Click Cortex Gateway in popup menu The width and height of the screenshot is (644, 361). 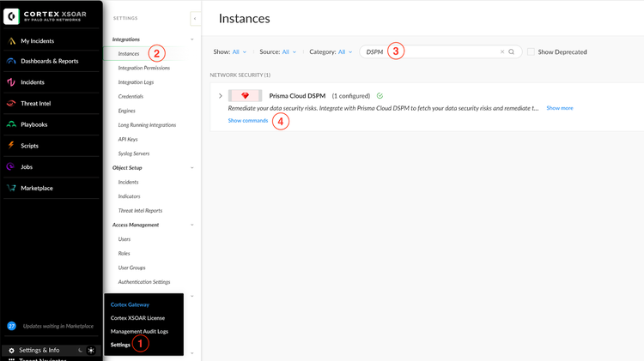point(130,304)
